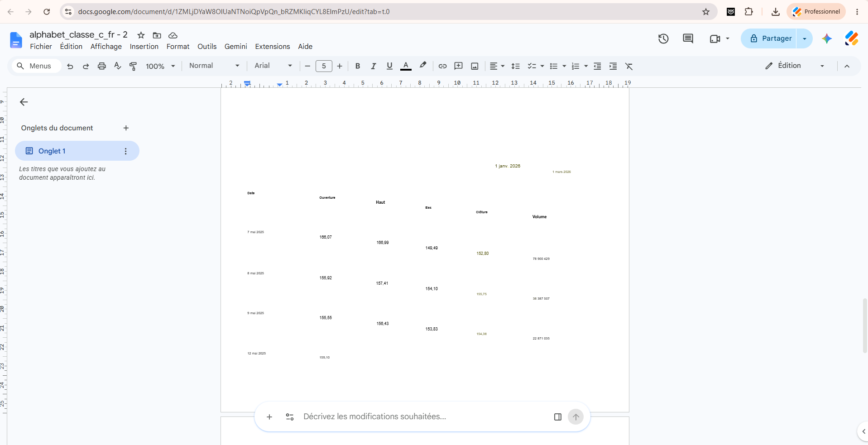Open comments panel icon

688,38
